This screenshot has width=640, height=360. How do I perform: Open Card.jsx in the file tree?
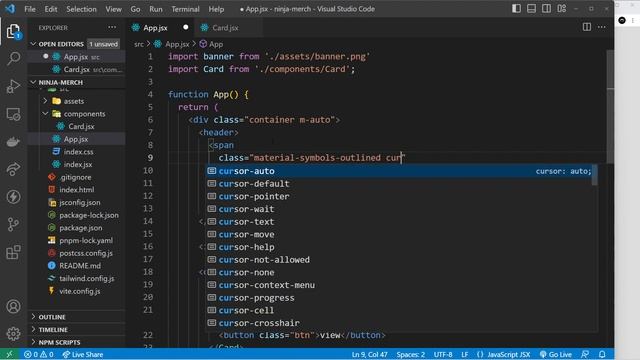(x=81, y=127)
